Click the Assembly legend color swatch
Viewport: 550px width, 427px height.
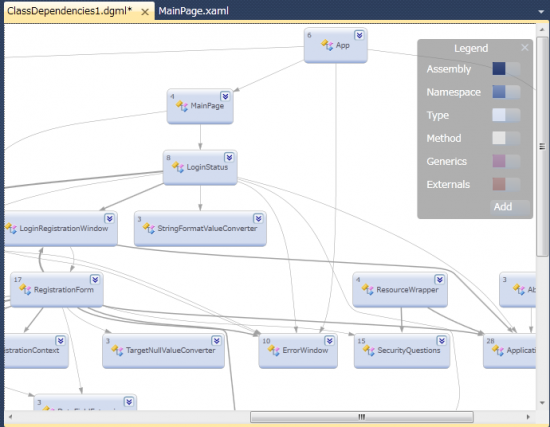coord(499,69)
